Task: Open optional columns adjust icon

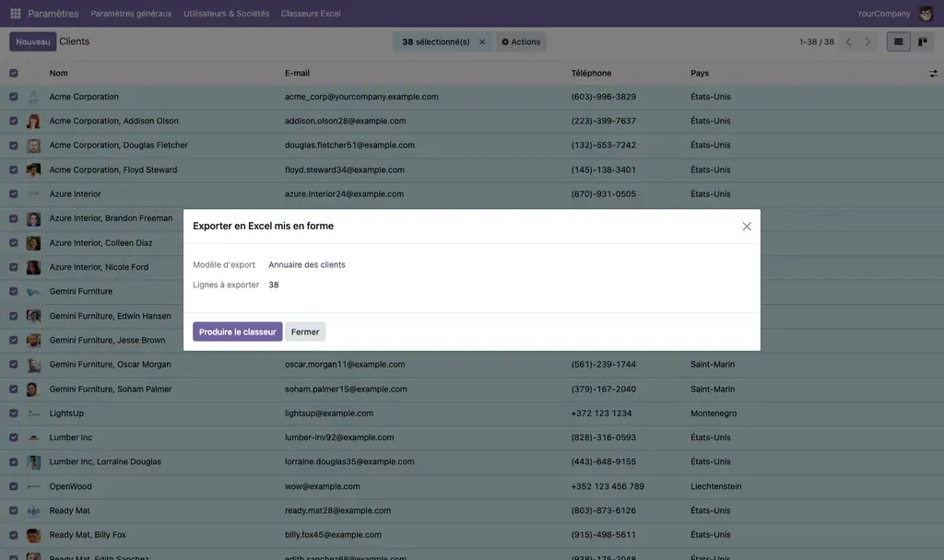Action: pyautogui.click(x=933, y=74)
